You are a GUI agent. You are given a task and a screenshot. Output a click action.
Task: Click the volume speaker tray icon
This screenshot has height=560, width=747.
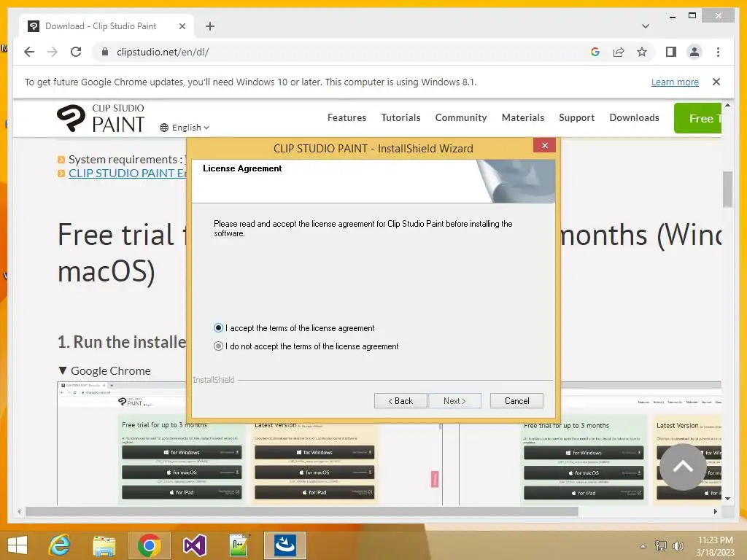pos(678,545)
